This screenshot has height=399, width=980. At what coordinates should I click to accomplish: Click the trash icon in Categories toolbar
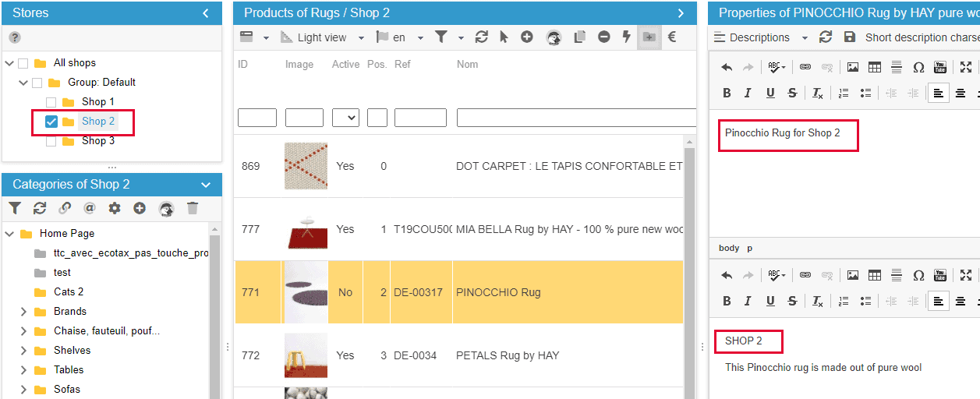coord(193,208)
